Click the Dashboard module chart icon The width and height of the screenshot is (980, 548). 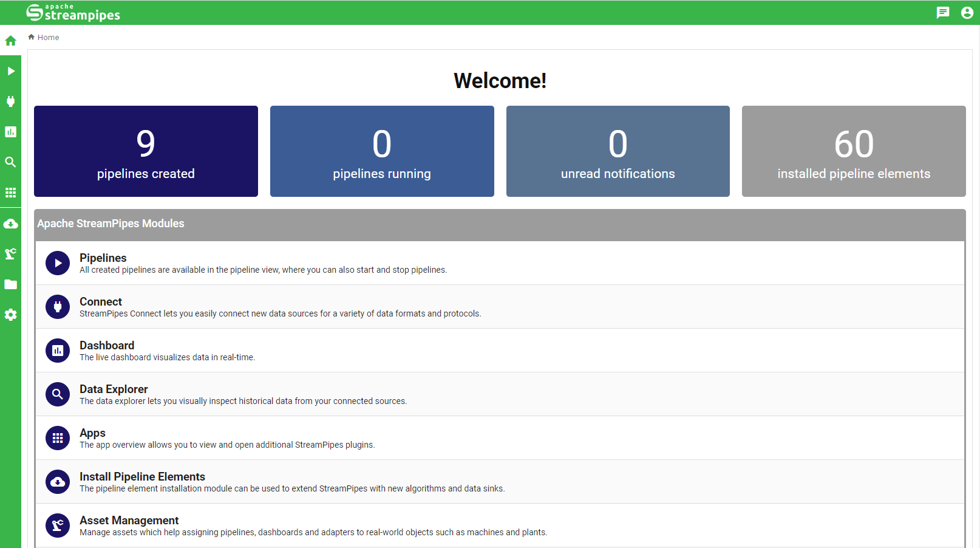(x=58, y=351)
